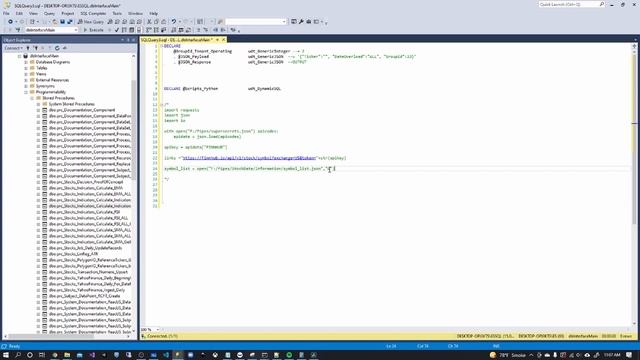Open the Edit menu
640x360 pixels.
point(19,13)
